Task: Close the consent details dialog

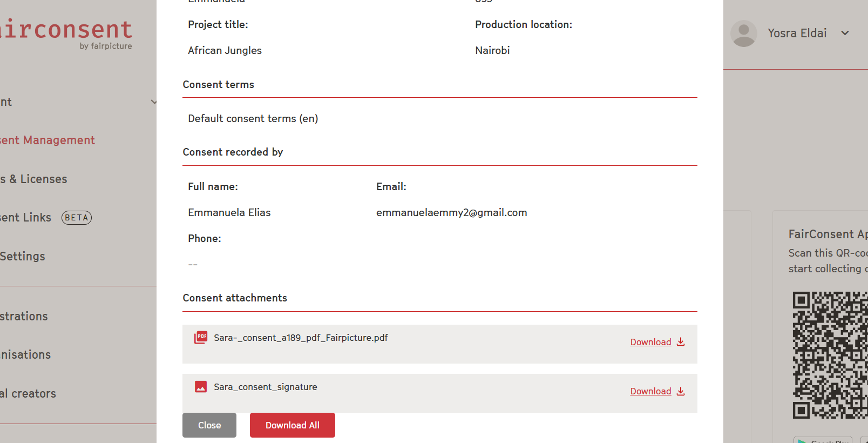Action: (209, 425)
